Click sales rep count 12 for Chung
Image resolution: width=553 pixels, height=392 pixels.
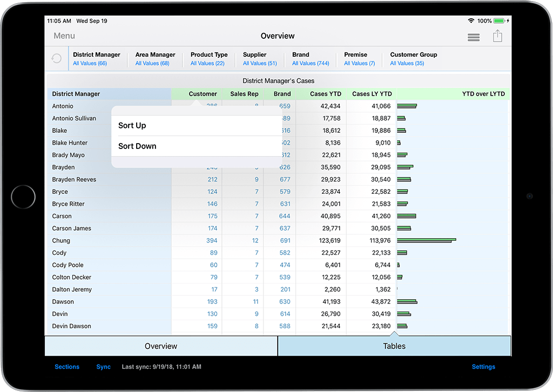[x=255, y=240]
